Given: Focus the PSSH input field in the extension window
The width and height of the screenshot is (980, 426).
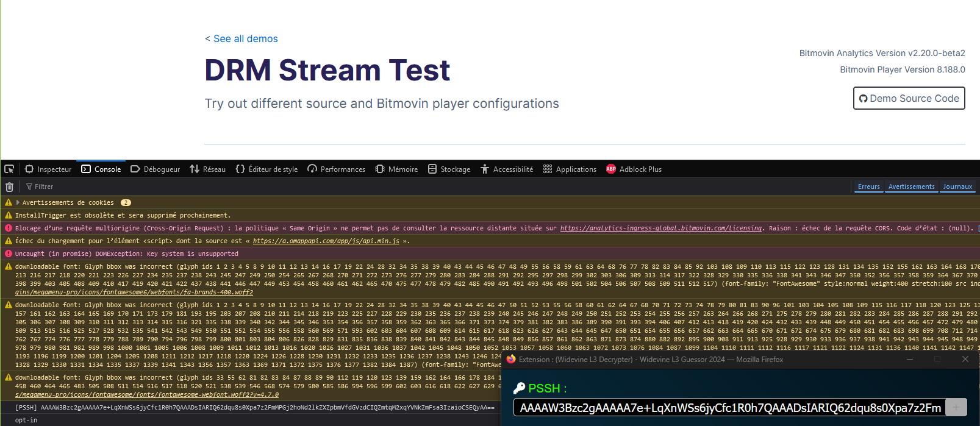Looking at the screenshot, I should pos(729,408).
